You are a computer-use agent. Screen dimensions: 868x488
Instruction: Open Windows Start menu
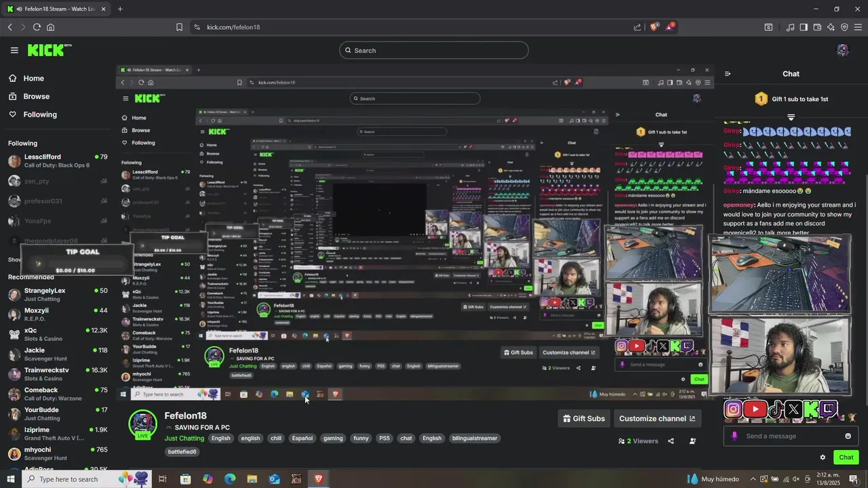(x=10, y=479)
